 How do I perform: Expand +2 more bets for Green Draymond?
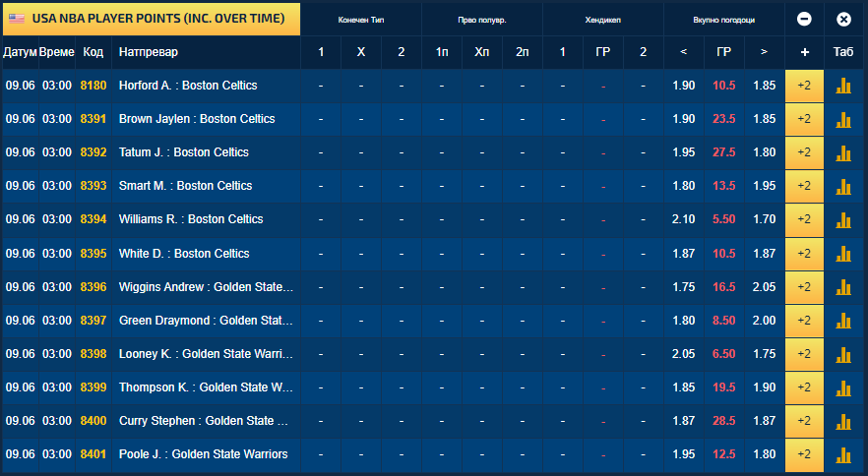tap(804, 321)
